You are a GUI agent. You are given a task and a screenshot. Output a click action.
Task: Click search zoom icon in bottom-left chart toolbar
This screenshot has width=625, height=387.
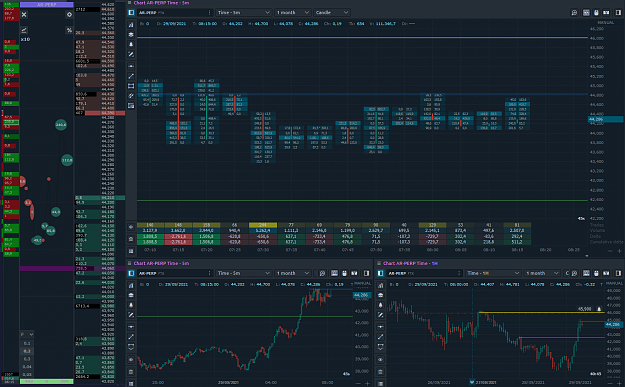(x=322, y=273)
